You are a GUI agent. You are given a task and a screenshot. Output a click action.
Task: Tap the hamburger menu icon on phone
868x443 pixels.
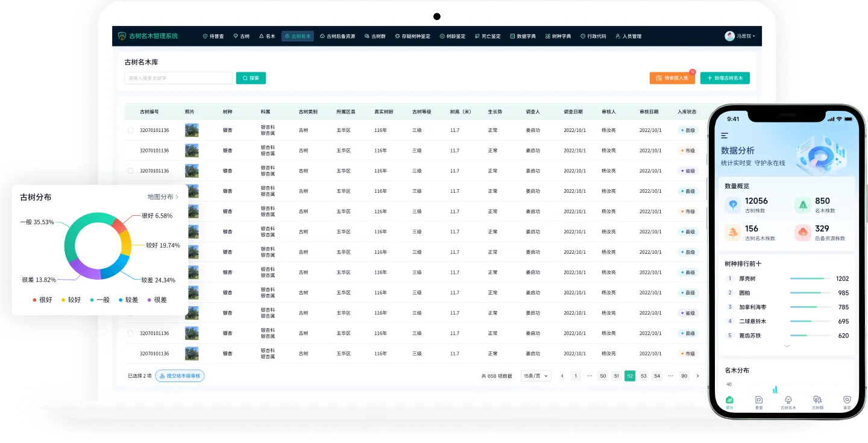[725, 136]
